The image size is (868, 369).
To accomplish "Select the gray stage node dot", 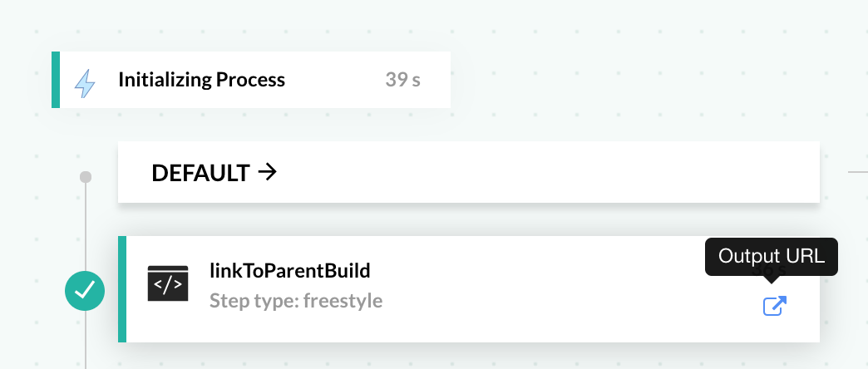I will coord(85,177).
